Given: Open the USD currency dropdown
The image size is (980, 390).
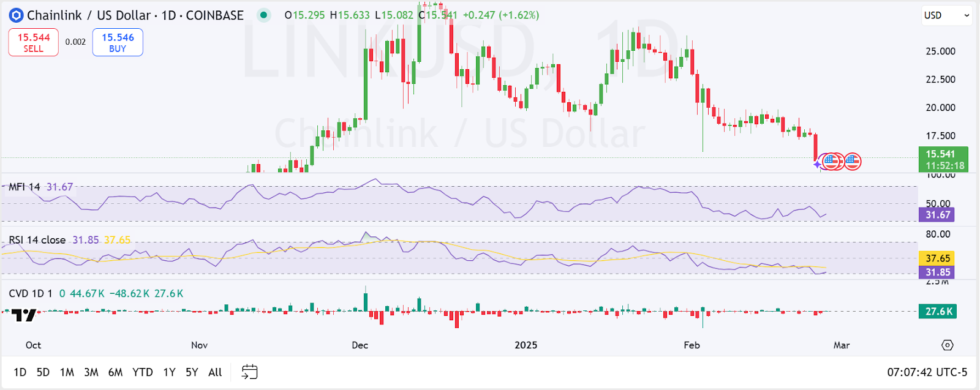Looking at the screenshot, I should (946, 15).
